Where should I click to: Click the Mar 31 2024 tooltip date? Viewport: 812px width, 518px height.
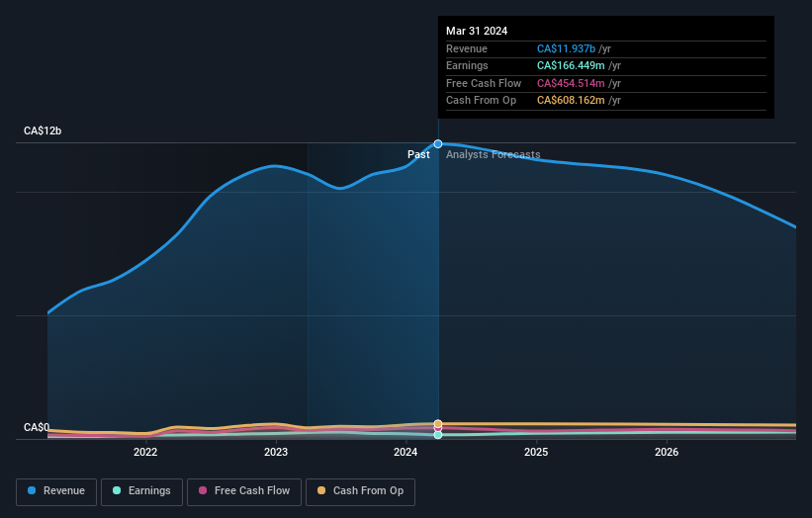(x=477, y=31)
